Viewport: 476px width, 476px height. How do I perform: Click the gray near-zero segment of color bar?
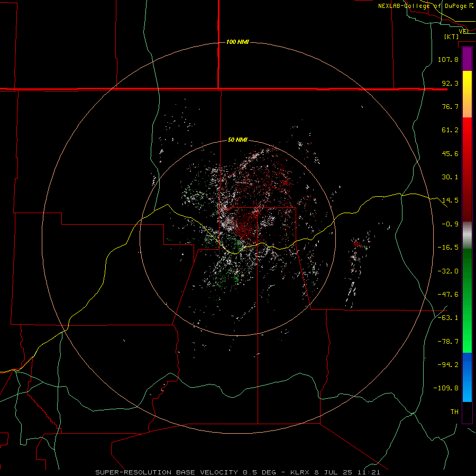[467, 235]
